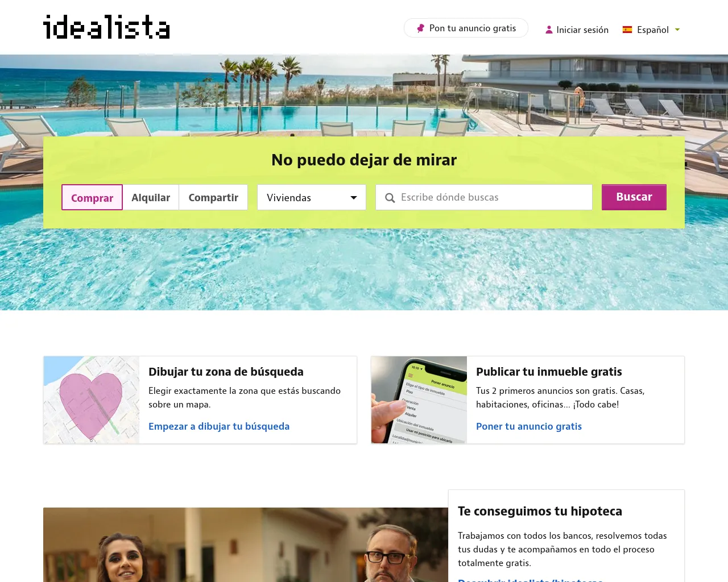The image size is (728, 582).
Task: Select the Comprar option
Action: [92, 197]
